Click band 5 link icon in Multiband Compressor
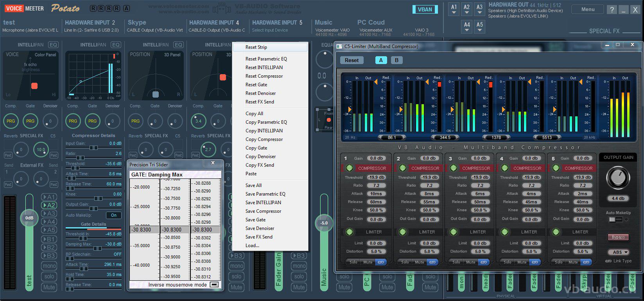 (586, 262)
